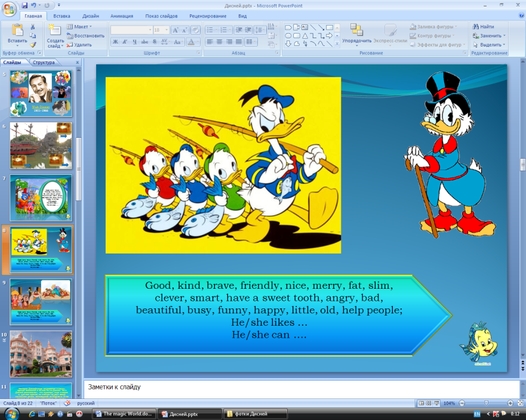Align text to the left
The image size is (526, 420).
(210, 42)
